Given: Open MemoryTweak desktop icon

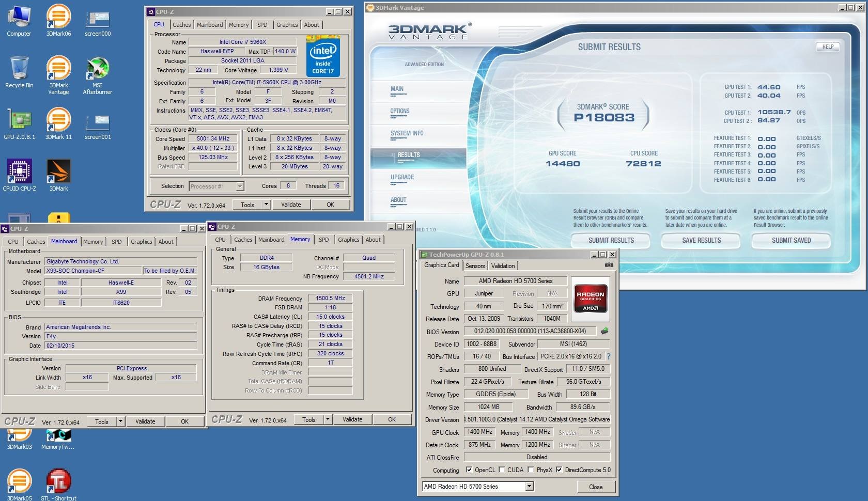Looking at the screenshot, I should 58,440.
